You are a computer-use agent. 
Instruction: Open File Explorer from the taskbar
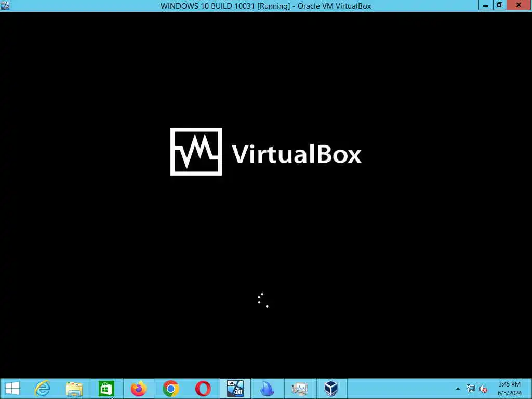(74, 389)
